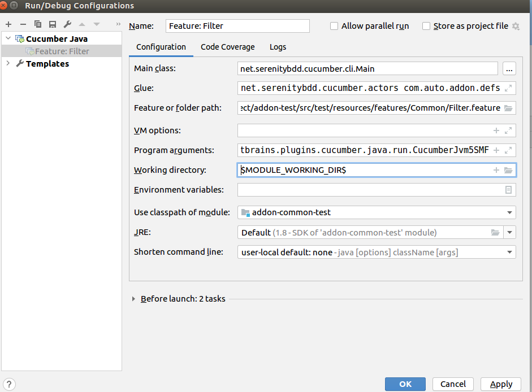Browse for feature or folder path
This screenshot has width=532, height=392.
[508, 108]
